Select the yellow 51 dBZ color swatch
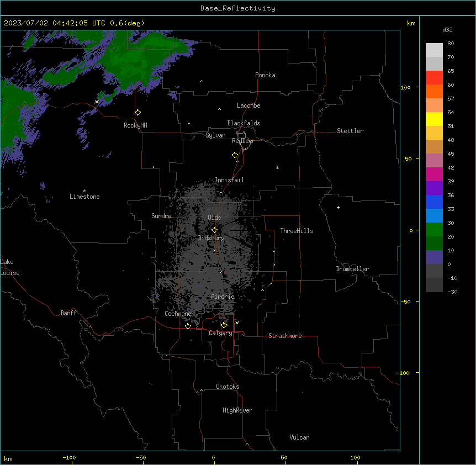The height and width of the screenshot is (465, 476). tap(434, 119)
